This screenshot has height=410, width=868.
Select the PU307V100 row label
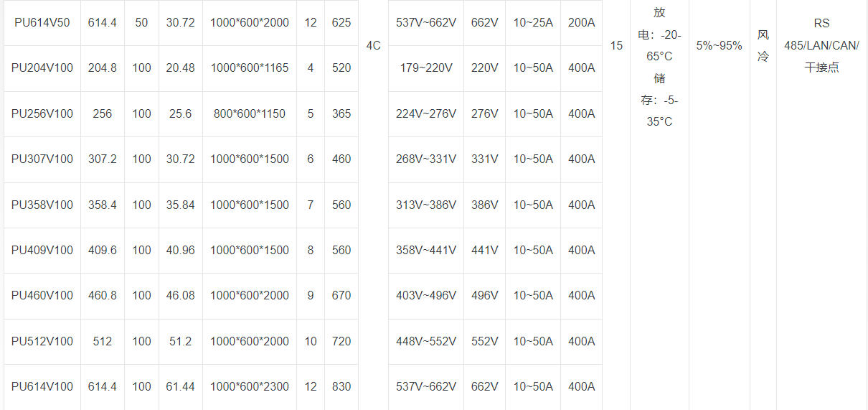point(42,159)
